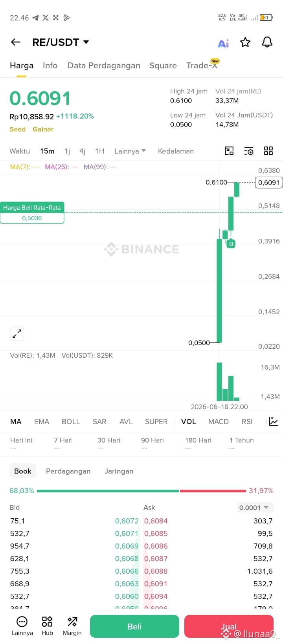Tap the green Beli button

(x=134, y=626)
